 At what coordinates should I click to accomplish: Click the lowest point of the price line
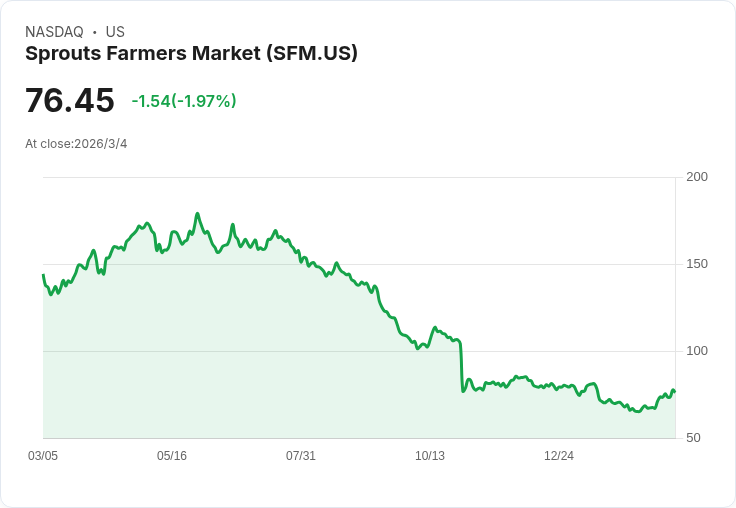click(x=638, y=411)
